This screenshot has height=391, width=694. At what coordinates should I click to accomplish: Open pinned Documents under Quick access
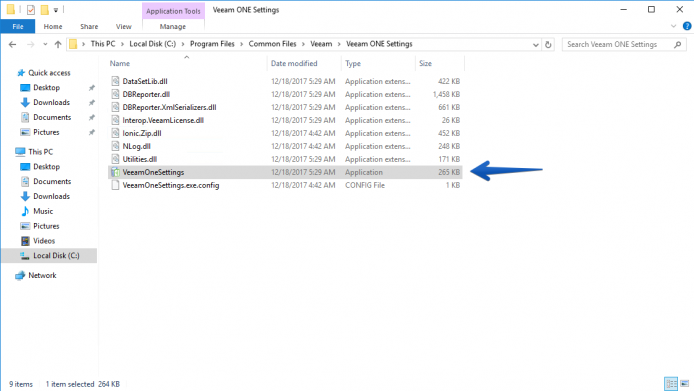pyautogui.click(x=52, y=117)
